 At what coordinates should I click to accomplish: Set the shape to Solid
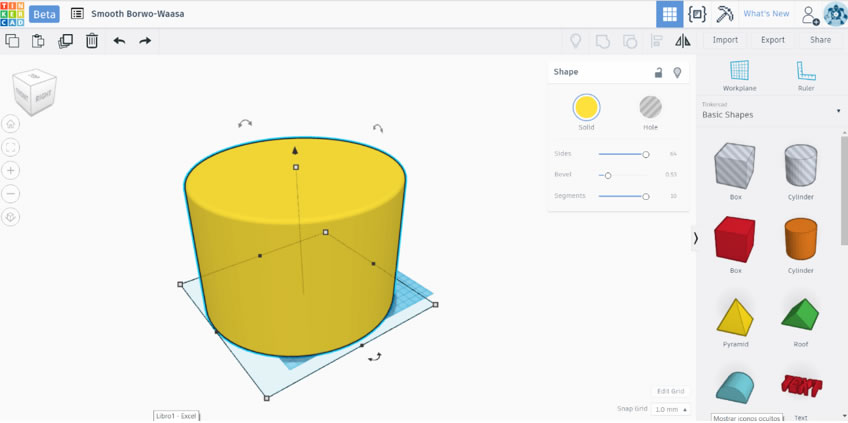(x=586, y=107)
